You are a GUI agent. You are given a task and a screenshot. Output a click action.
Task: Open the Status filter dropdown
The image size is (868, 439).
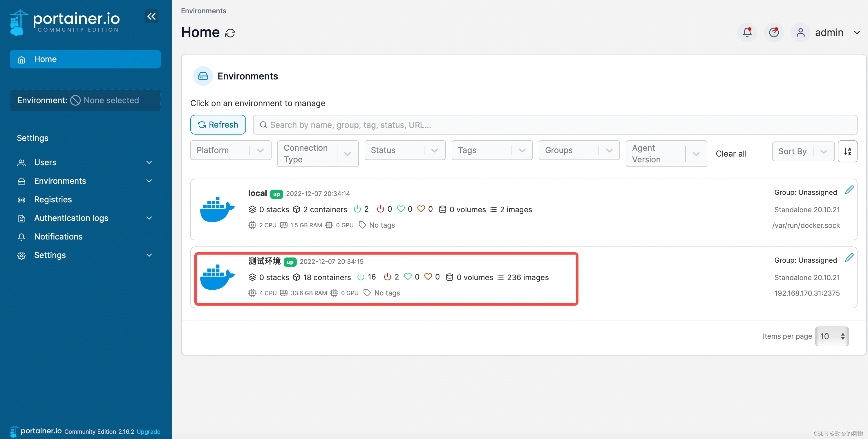(405, 150)
